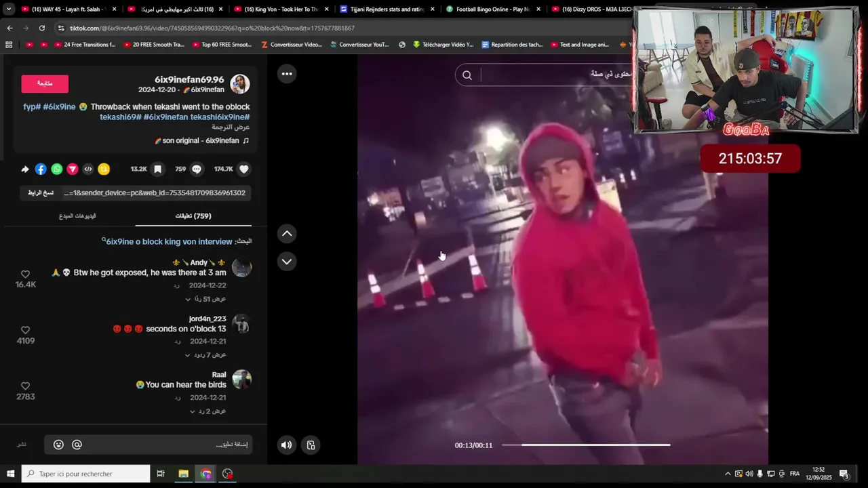Like jord4n_223's comment with heart icon
Screen dimensions: 868x488
click(25, 330)
